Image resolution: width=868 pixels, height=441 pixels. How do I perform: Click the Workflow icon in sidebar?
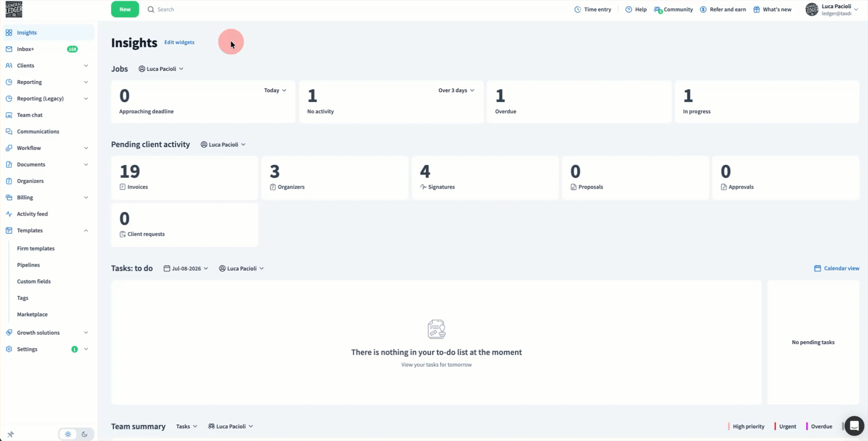pos(9,148)
